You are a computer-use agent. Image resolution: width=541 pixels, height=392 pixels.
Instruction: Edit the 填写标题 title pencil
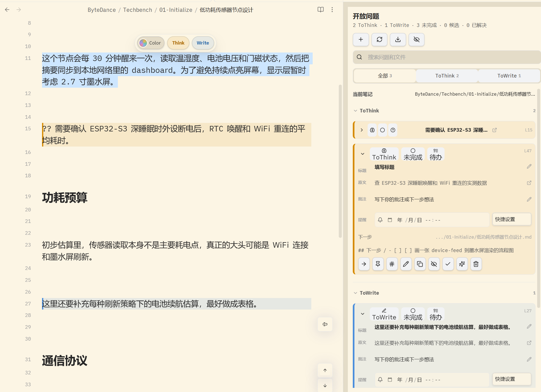[529, 167]
